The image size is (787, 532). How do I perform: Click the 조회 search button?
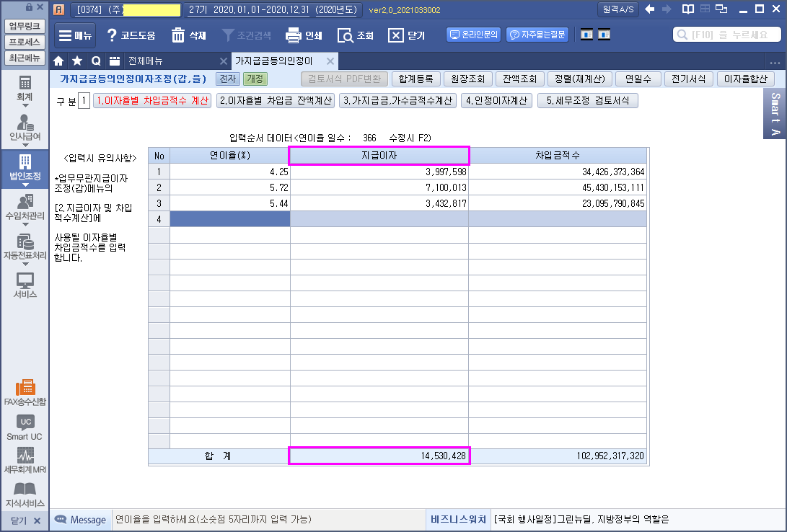(356, 35)
